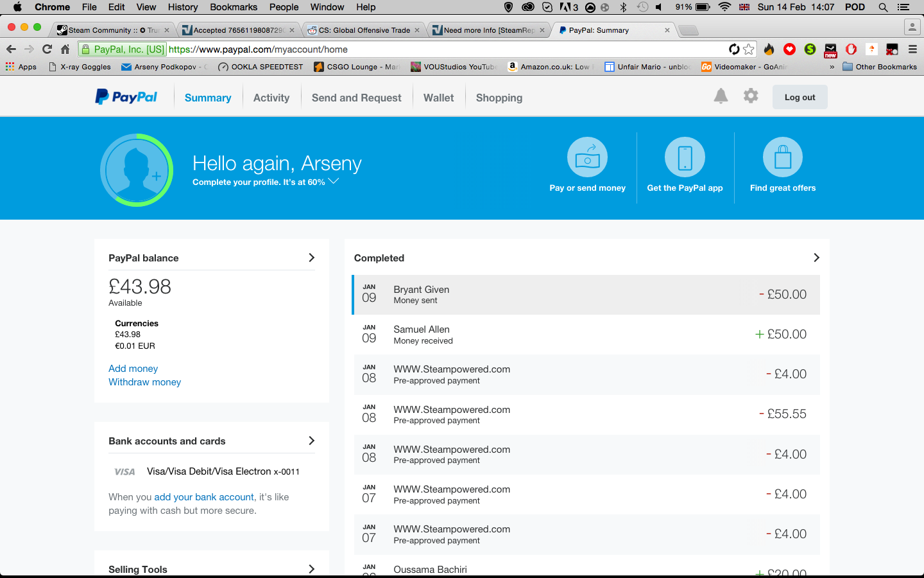Click the PayPal logo
This screenshot has height=578, width=924.
[x=126, y=97]
